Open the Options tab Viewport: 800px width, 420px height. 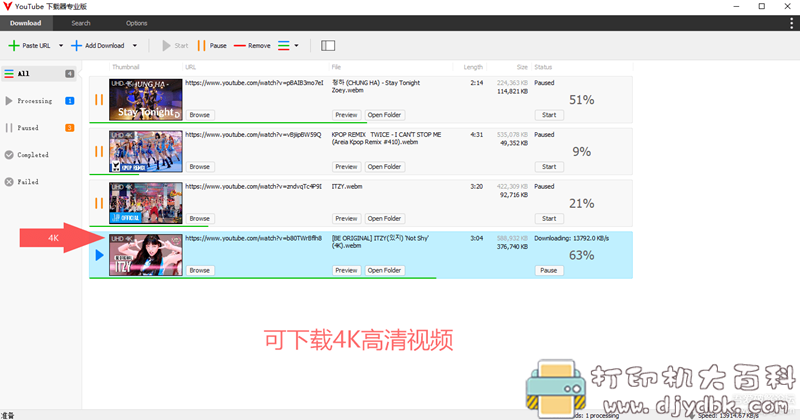[136, 23]
